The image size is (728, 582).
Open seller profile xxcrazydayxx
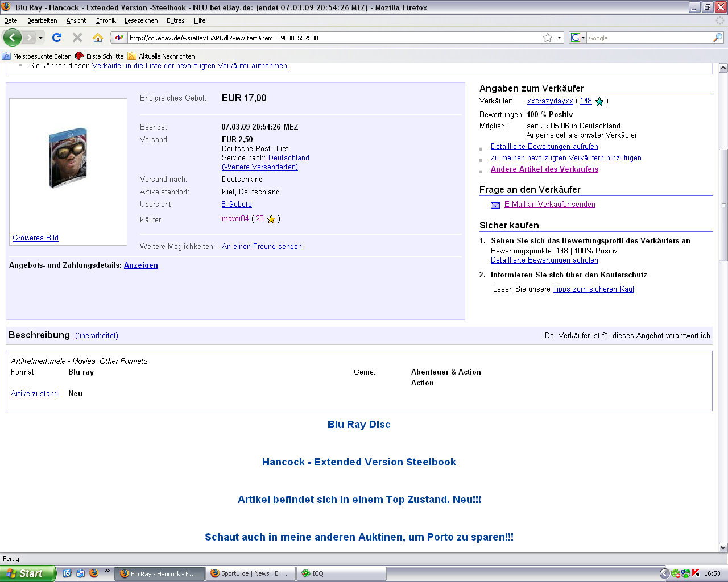(x=550, y=101)
